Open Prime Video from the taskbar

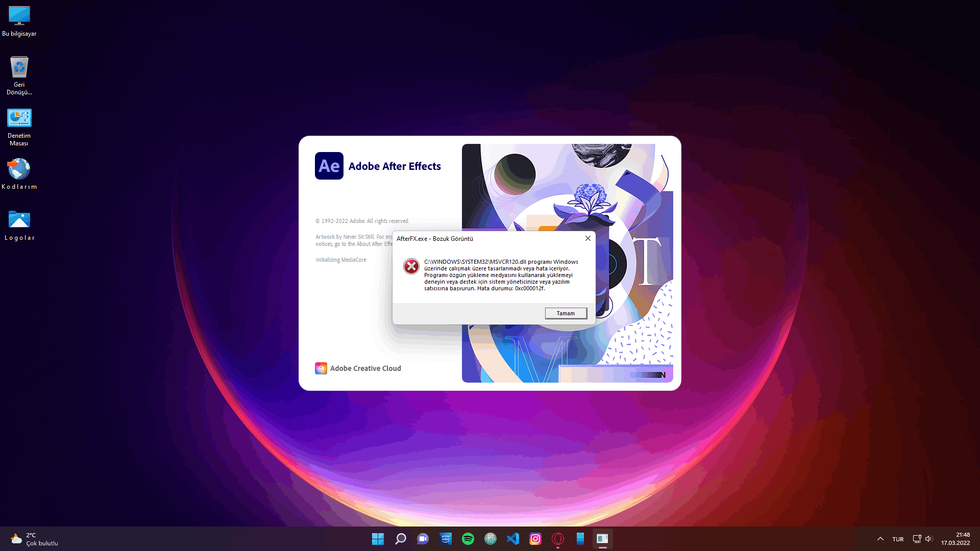coord(445,539)
